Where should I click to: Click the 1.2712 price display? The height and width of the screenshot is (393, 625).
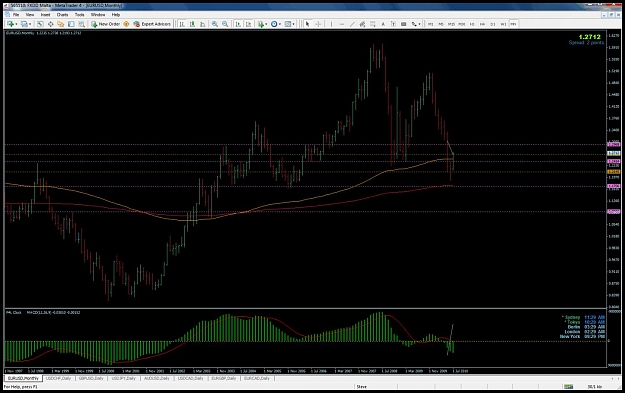[x=590, y=37]
